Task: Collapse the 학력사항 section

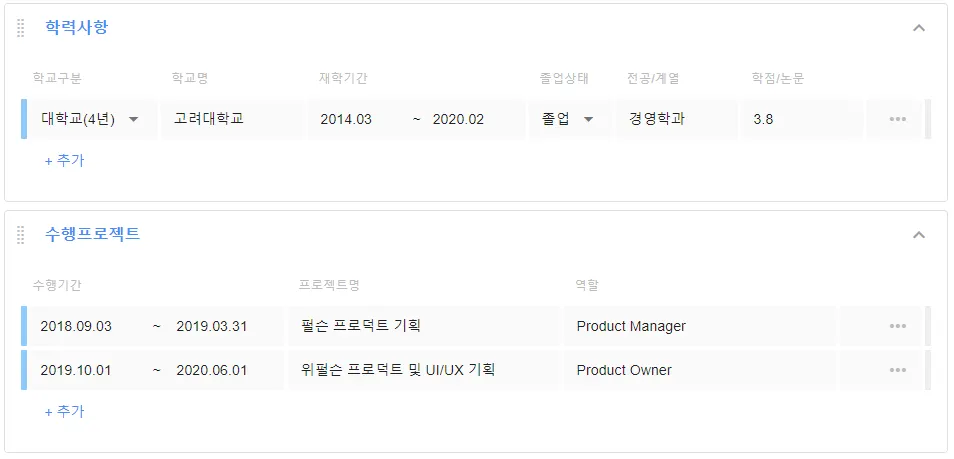Action: 919,28
